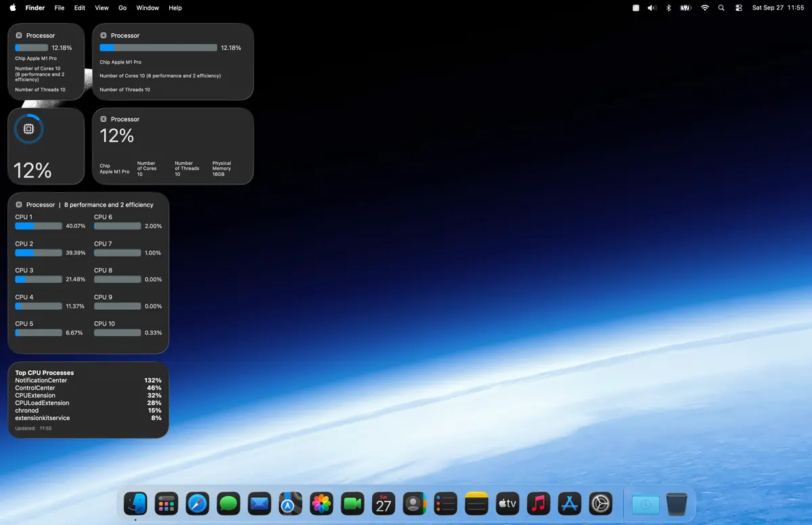The height and width of the screenshot is (525, 812).
Task: Open System Settings gear icon
Action: coord(600,503)
